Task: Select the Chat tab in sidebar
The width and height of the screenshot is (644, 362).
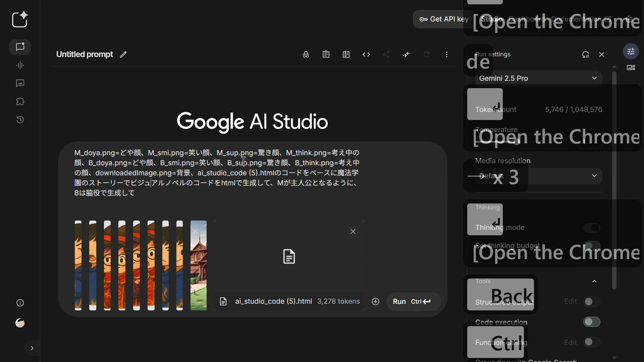Action: (20, 47)
